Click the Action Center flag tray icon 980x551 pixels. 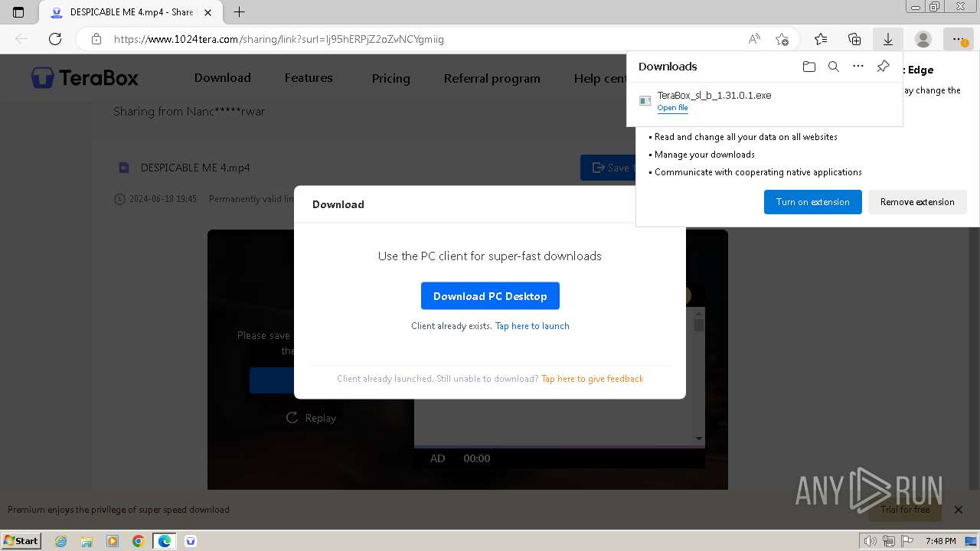pyautogui.click(x=907, y=541)
